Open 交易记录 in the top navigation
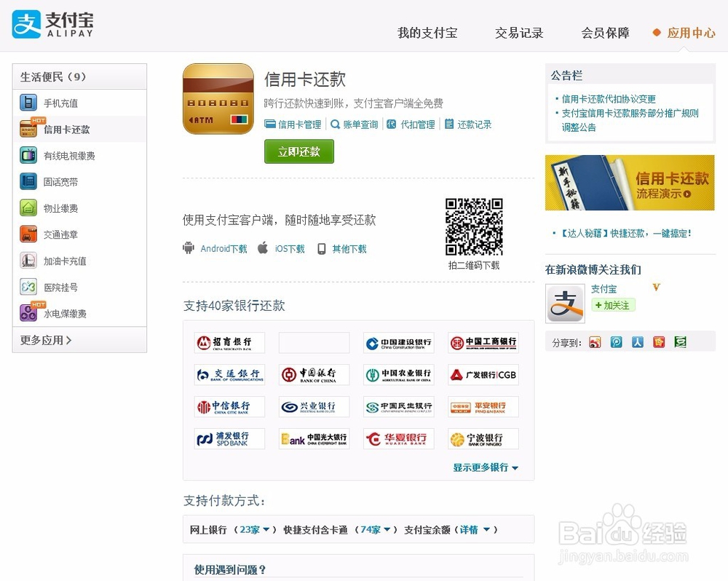The image size is (728, 581). [x=519, y=33]
